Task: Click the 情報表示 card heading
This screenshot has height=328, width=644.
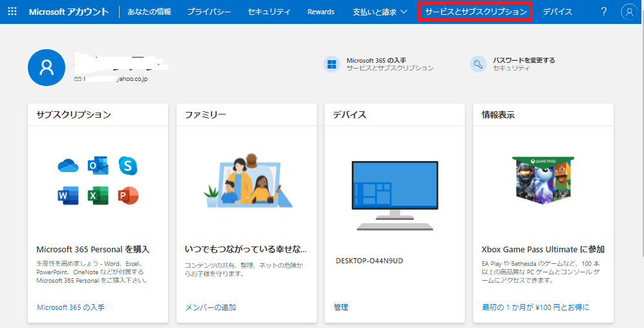Action: coord(499,115)
